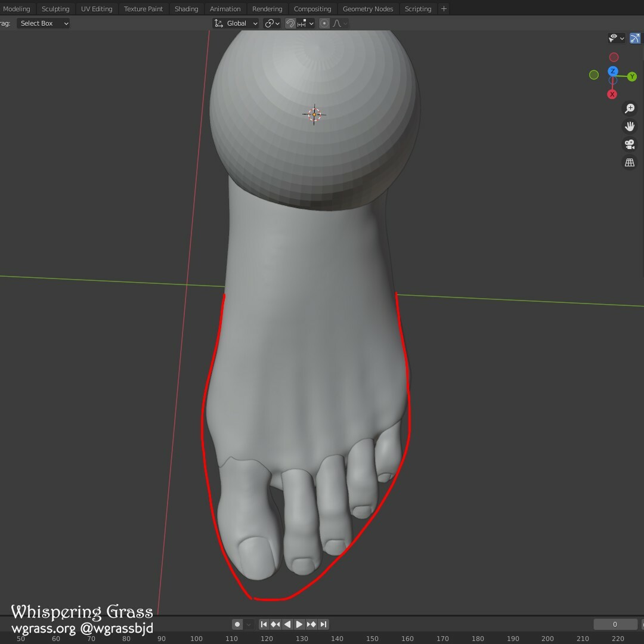Click the blue Z axis on navigation gizmo
644x644 pixels.
click(x=613, y=71)
